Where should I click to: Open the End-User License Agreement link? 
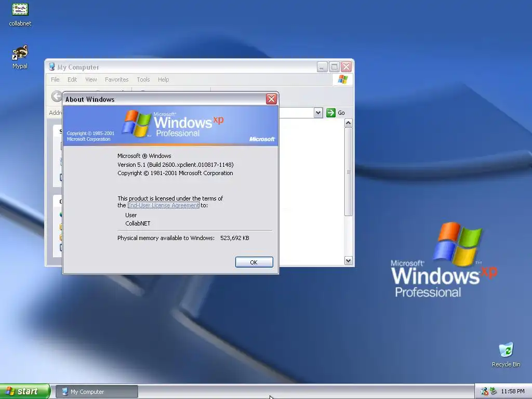(163, 205)
